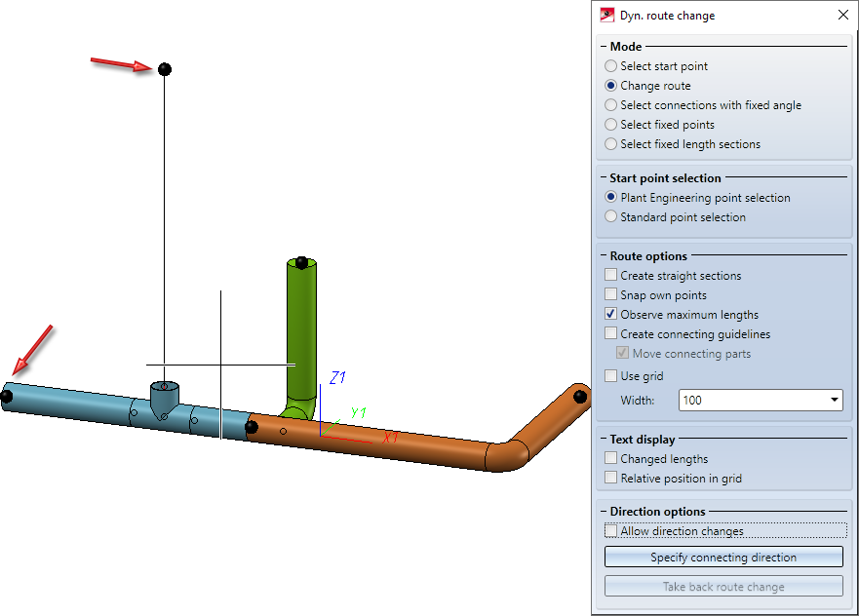Screen dimensions: 859x616
Task: Click the X1 axis label
Action: pyautogui.click(x=391, y=437)
